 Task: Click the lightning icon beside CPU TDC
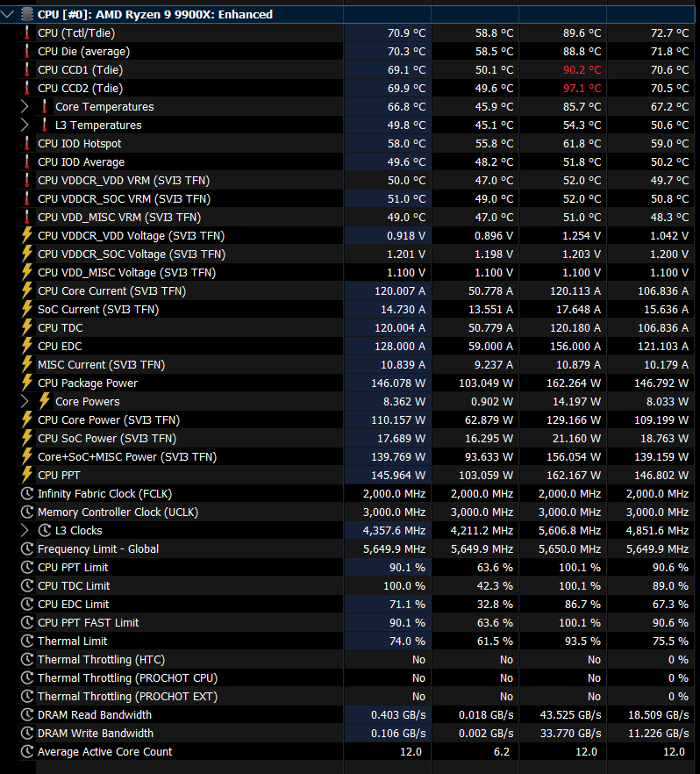27,328
